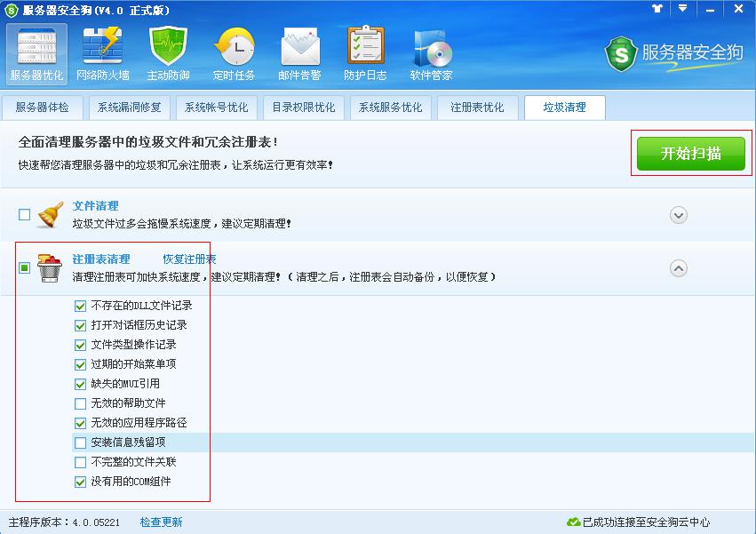Enable the 文件清理 checkbox
Screen dimensions: 756x534
[24, 214]
